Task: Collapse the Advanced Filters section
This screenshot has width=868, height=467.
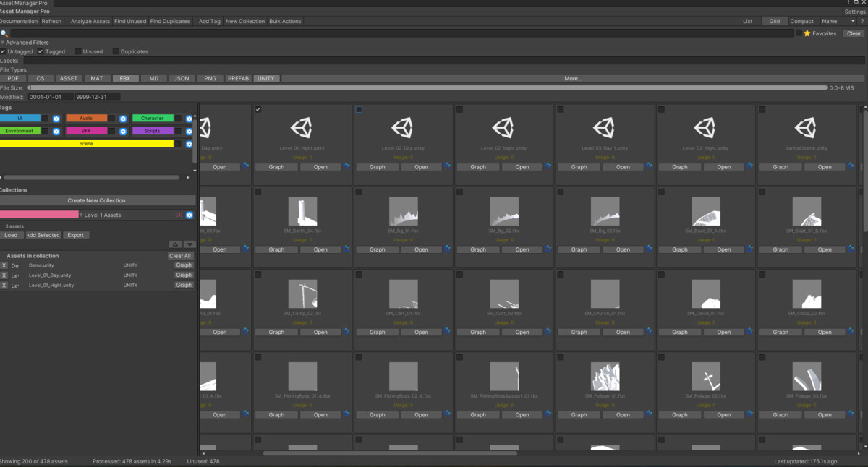Action: (3, 43)
